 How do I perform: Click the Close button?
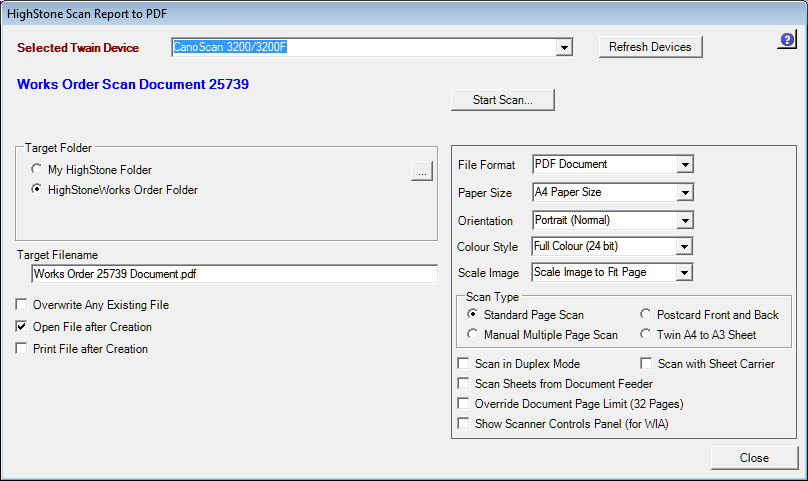(754, 458)
